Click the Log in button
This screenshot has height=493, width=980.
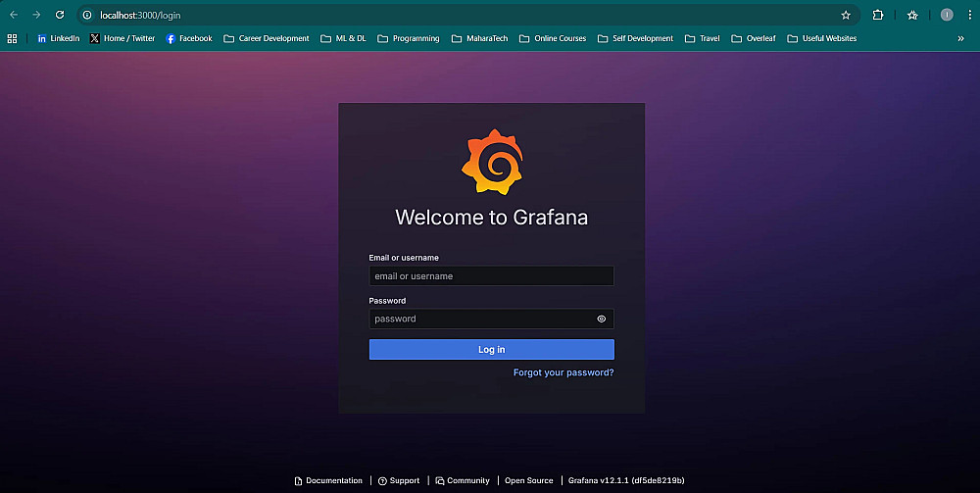pos(491,349)
